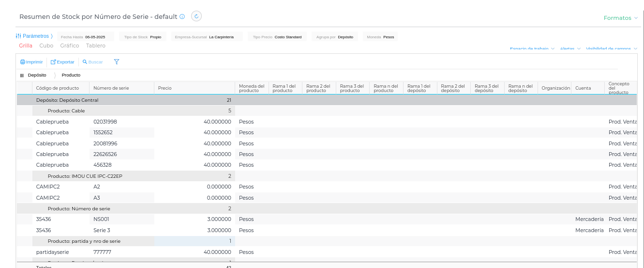Collapse the Depósito Central group row

(67, 100)
